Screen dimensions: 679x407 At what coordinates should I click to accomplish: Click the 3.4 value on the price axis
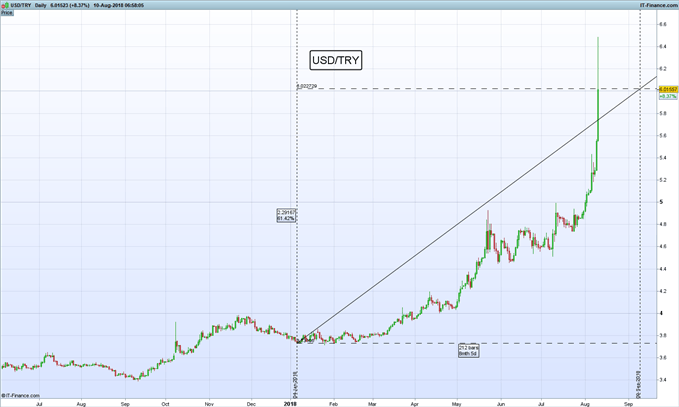tap(663, 380)
